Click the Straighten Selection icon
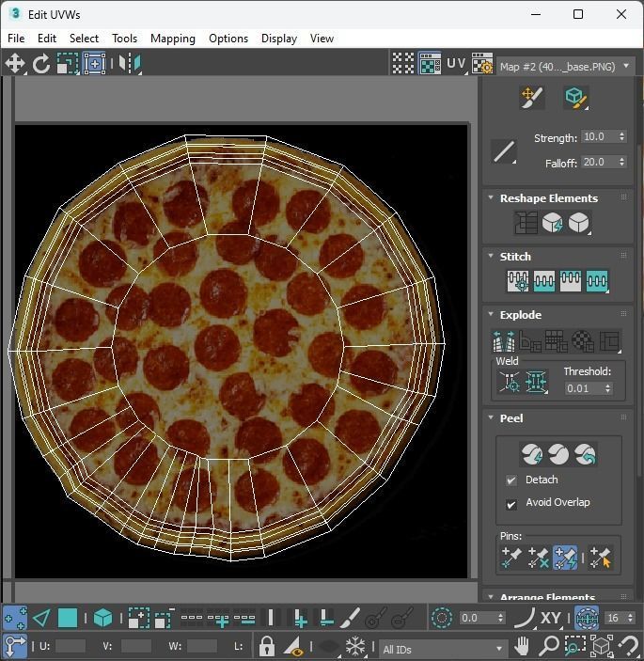This screenshot has width=644, height=661. [526, 222]
